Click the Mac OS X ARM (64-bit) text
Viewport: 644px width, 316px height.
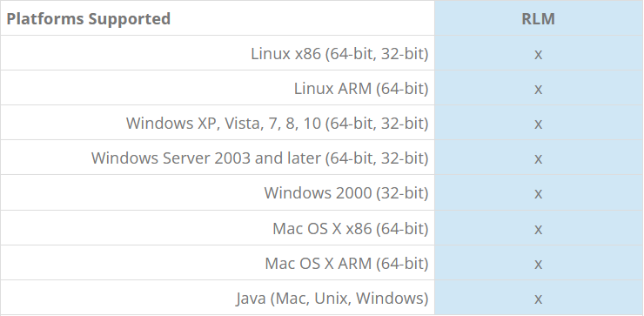(x=346, y=264)
